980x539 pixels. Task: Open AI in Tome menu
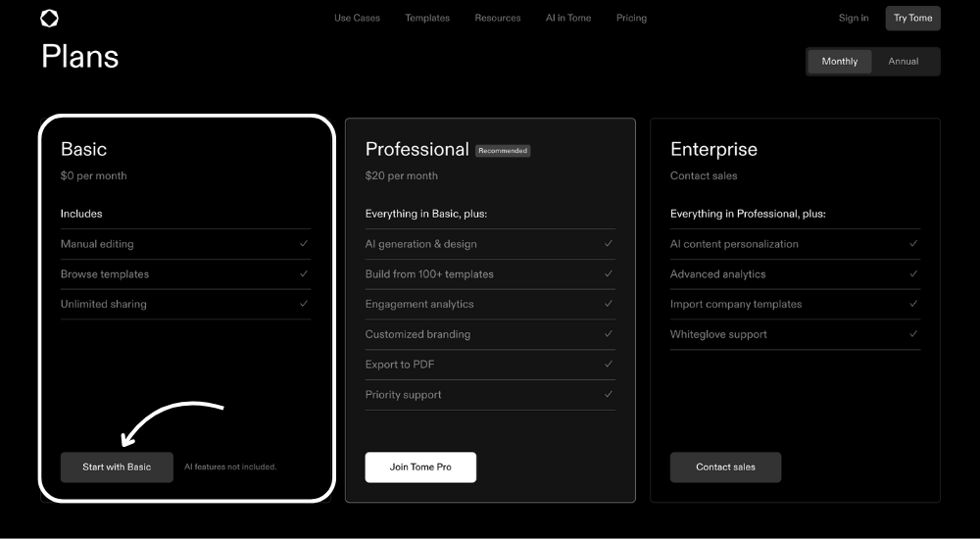click(x=568, y=18)
